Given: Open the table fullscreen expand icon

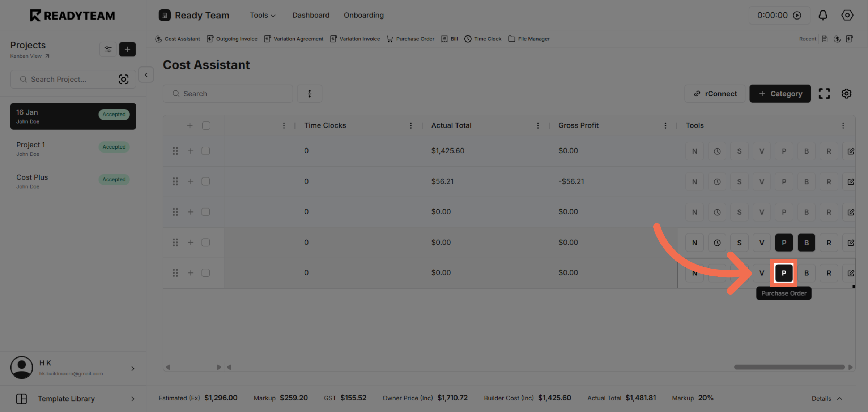Looking at the screenshot, I should 825,93.
